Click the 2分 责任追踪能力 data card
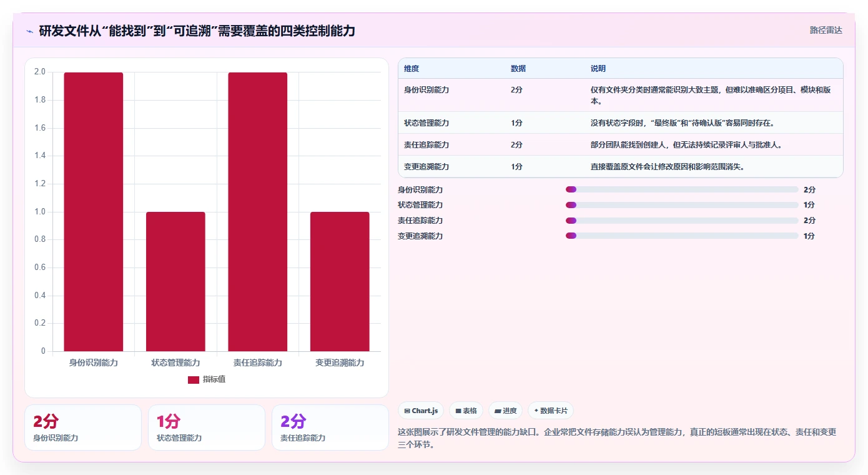Screen dimensions: 868x475 tap(330, 427)
